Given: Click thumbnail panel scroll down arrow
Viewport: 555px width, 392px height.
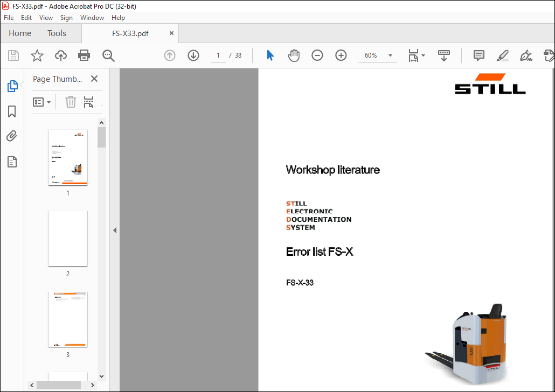Looking at the screenshot, I should (x=102, y=376).
